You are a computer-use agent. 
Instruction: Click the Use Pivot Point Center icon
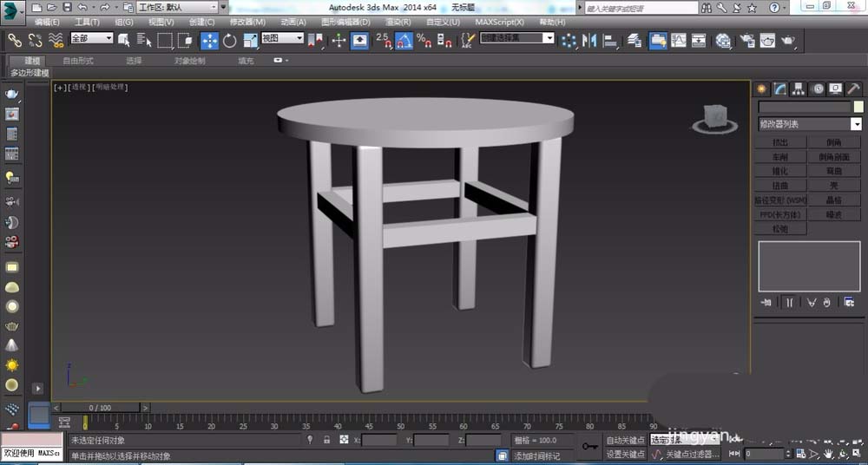(315, 41)
